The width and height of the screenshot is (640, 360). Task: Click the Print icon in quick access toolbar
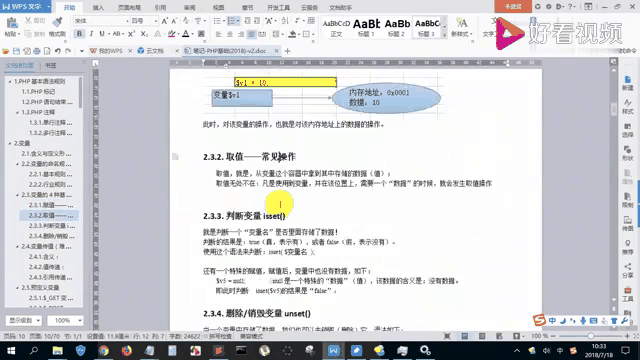point(37,51)
